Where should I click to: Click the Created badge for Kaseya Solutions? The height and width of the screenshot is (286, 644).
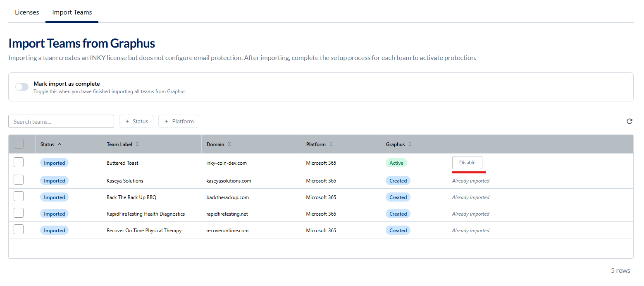(x=398, y=181)
